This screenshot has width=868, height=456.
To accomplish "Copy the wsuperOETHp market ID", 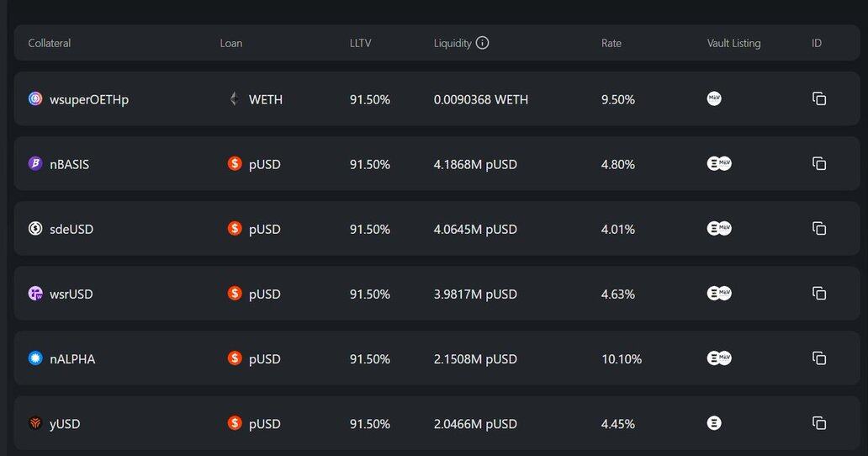I will click(x=819, y=98).
